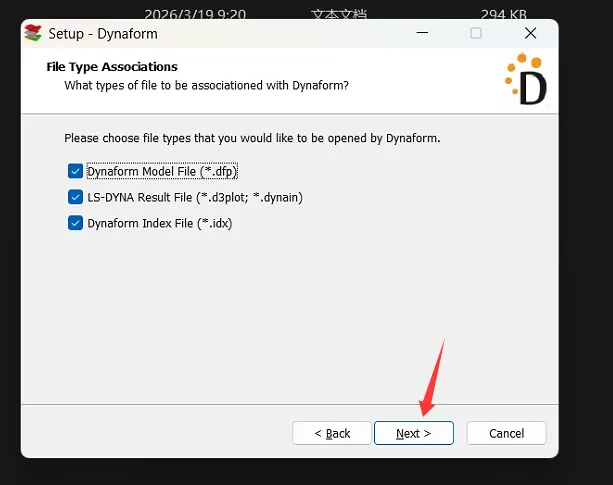Screen dimensions: 613x485
Task: Uncheck the Dynaform Model File (*.dfp) checkbox
Action: pos(75,171)
